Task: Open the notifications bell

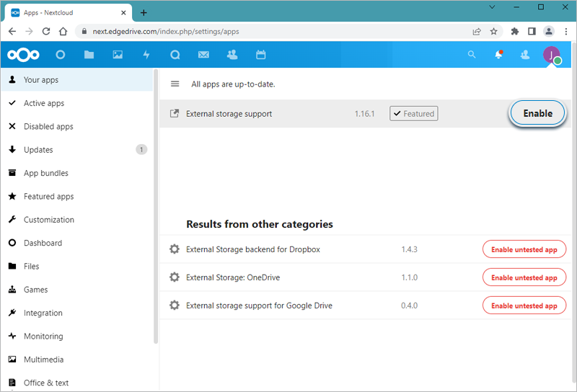Action: click(x=498, y=55)
